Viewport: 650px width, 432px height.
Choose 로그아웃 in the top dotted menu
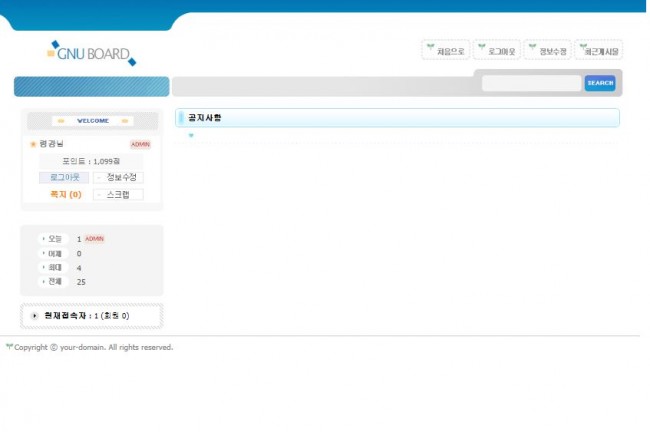point(497,50)
